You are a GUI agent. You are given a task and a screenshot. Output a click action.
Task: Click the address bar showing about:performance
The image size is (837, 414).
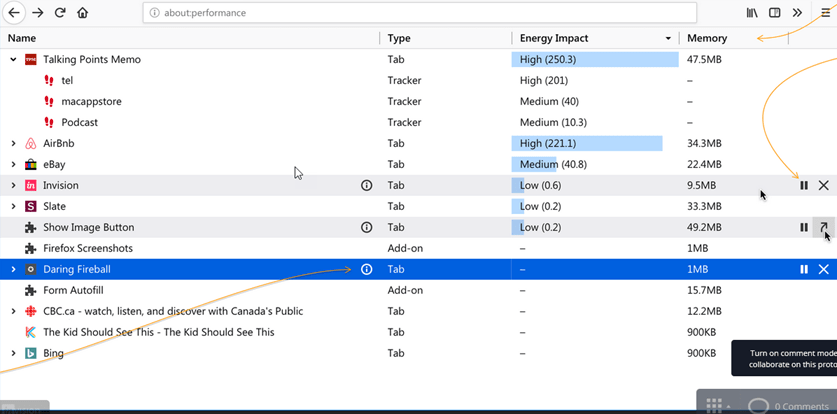click(x=420, y=13)
